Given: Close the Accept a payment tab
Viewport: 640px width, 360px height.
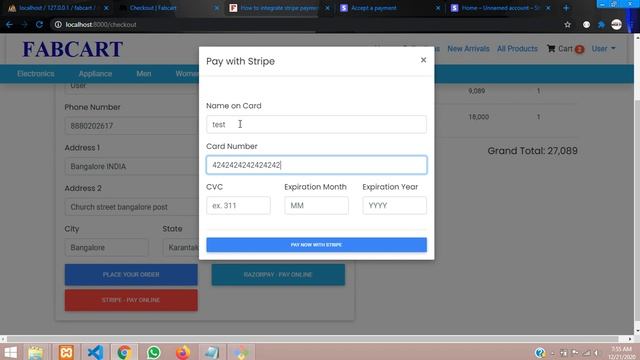Looking at the screenshot, I should click(x=438, y=8).
